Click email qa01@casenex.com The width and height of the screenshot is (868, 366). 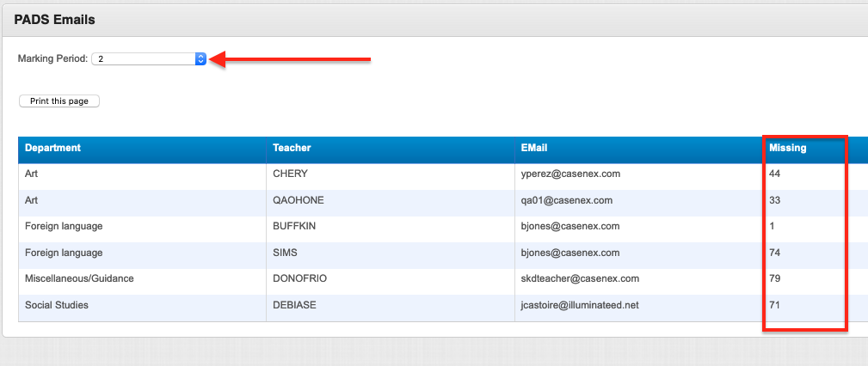(566, 200)
